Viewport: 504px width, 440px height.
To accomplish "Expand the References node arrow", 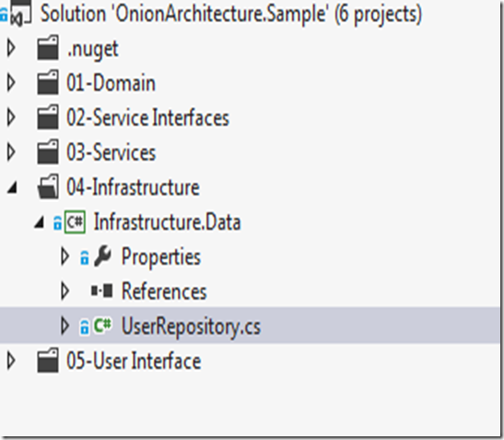I will point(64,291).
